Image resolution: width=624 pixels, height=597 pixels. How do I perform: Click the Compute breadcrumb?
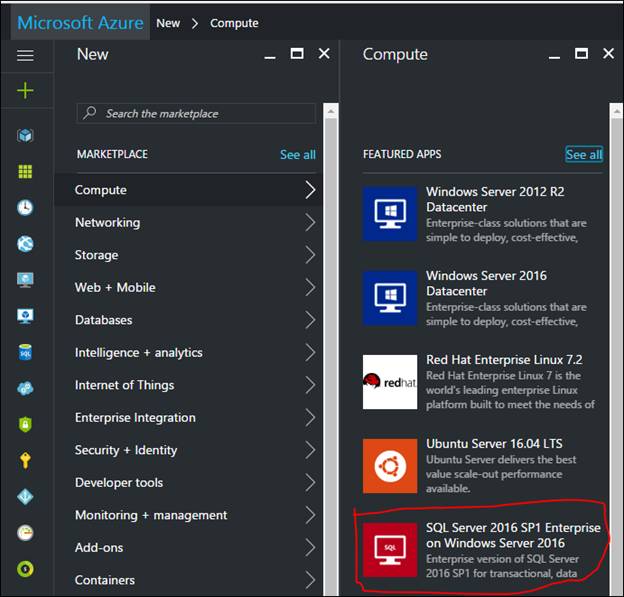point(234,23)
